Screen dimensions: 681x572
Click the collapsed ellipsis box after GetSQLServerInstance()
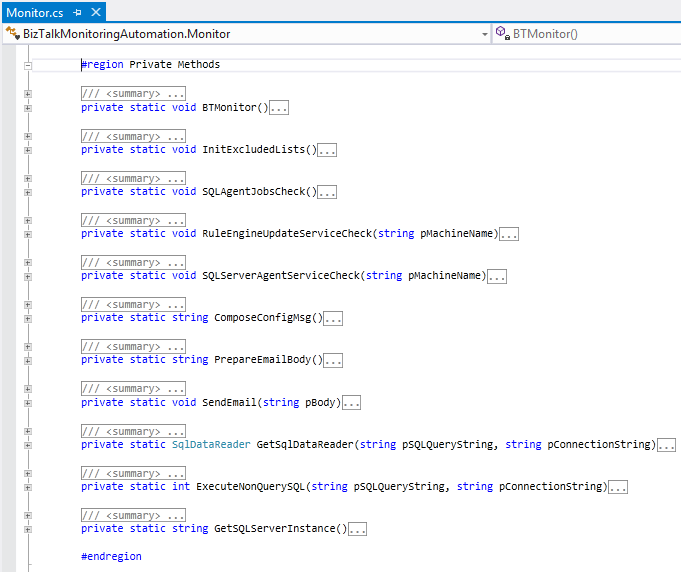tap(357, 529)
